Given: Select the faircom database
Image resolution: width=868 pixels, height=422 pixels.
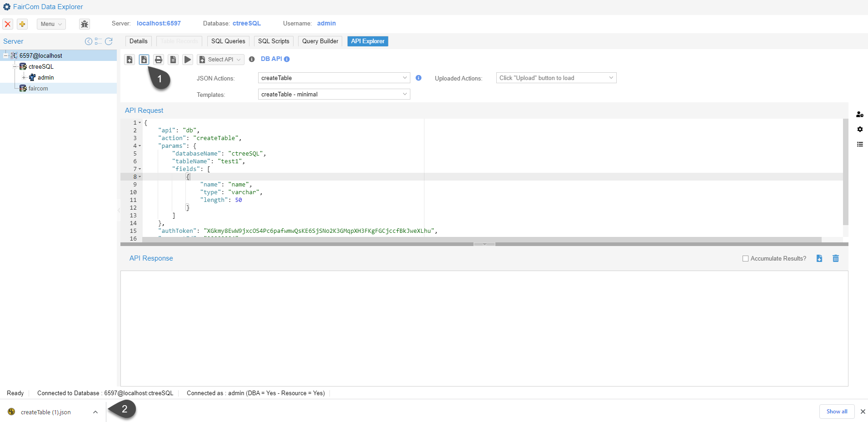Looking at the screenshot, I should (38, 88).
